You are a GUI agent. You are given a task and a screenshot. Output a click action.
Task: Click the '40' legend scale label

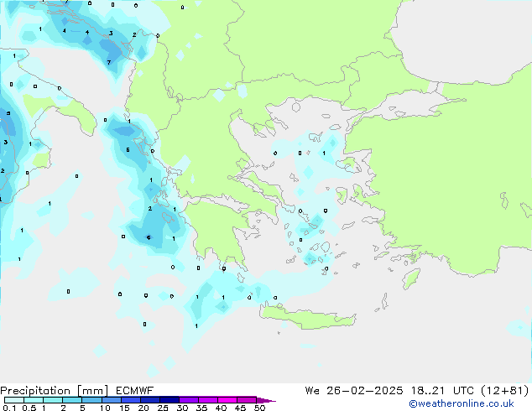[221, 408]
